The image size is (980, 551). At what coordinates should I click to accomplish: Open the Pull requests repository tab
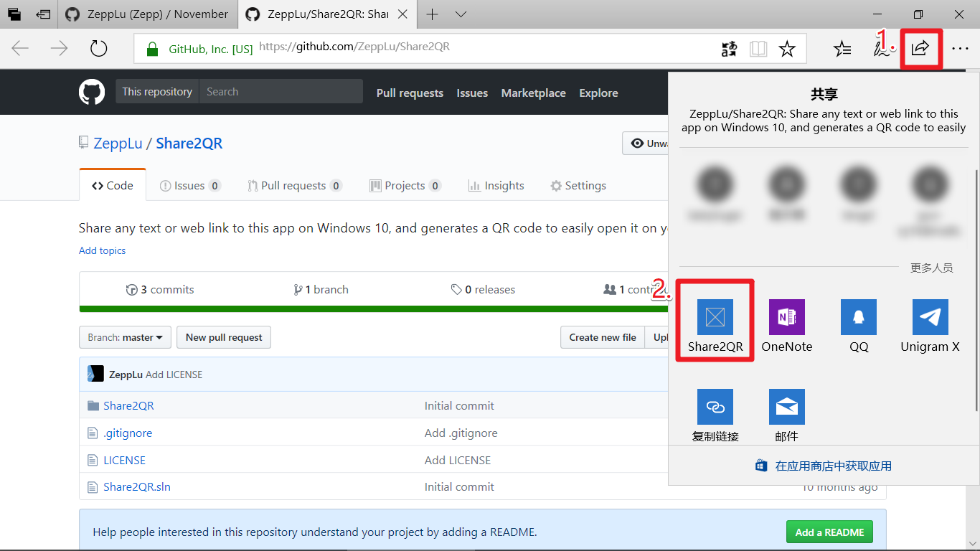295,185
